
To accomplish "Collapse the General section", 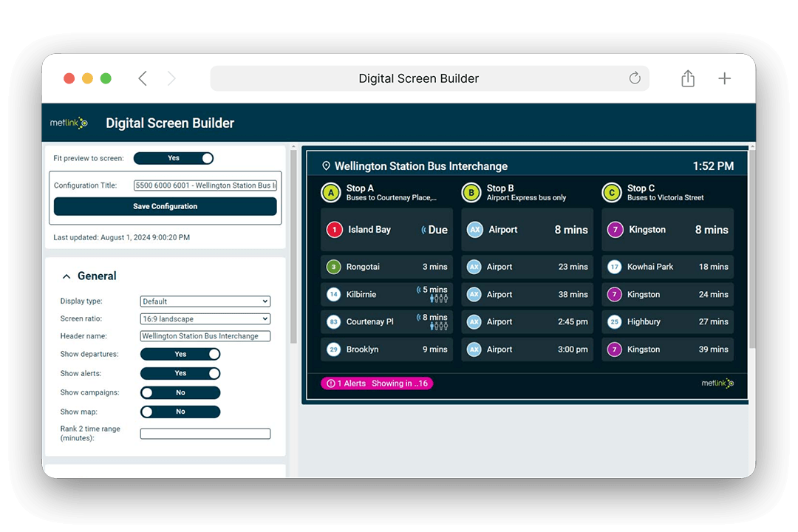I will (66, 276).
